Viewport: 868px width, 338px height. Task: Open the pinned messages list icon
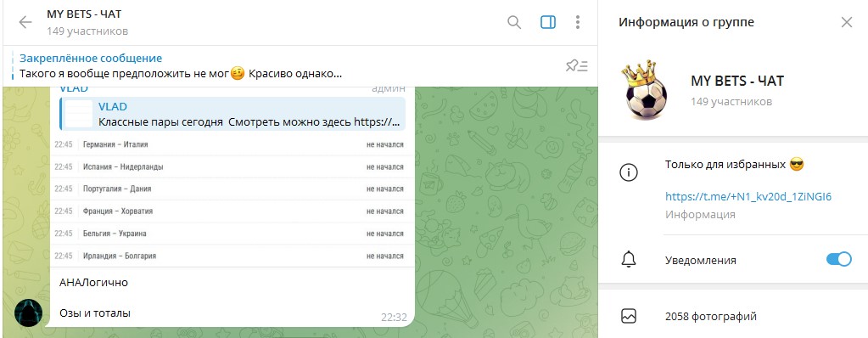[577, 66]
